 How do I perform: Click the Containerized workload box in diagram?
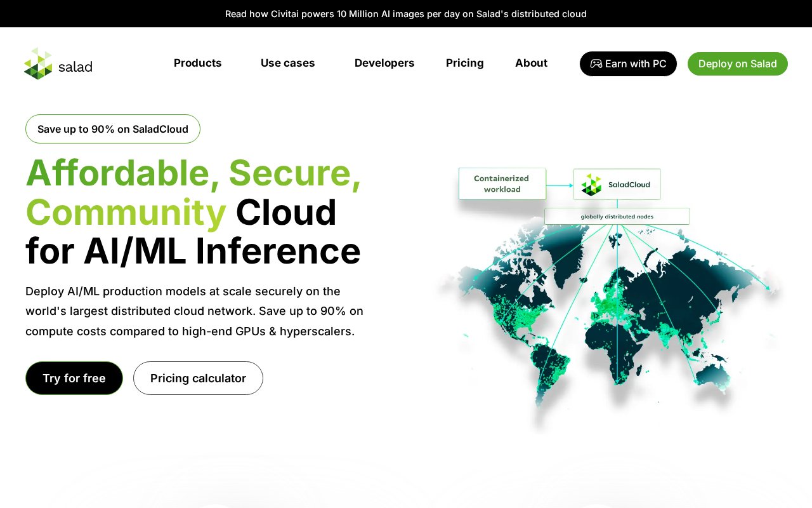click(502, 184)
